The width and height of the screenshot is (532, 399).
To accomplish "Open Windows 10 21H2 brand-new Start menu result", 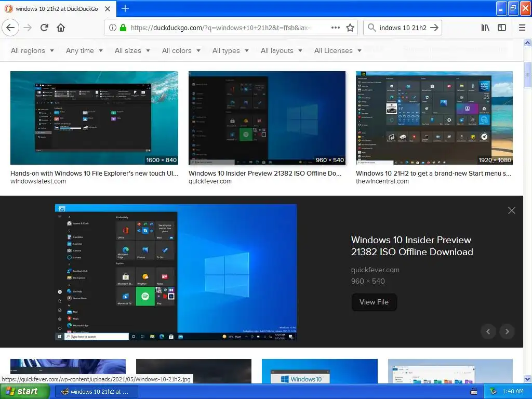I will click(434, 174).
